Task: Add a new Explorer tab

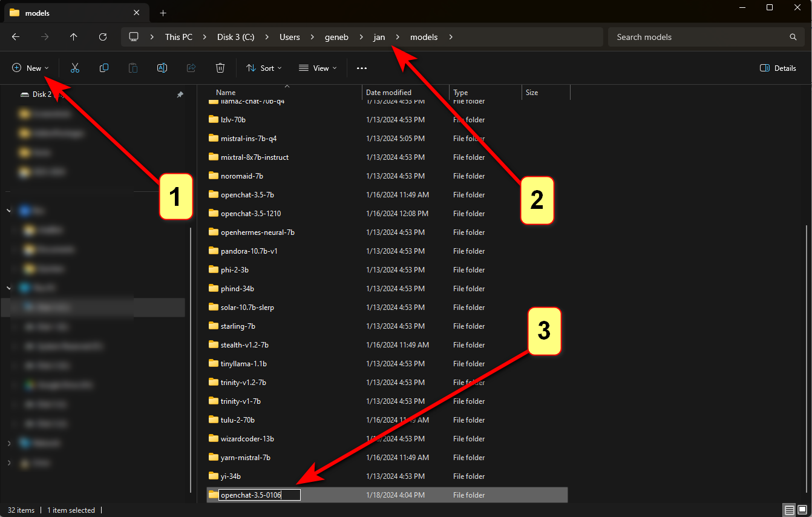Action: pos(163,13)
